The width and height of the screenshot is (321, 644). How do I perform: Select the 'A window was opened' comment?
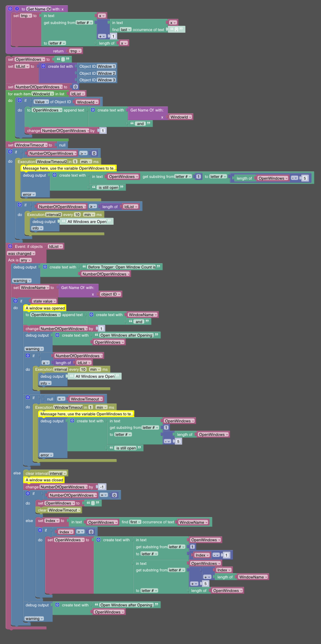pos(44,308)
